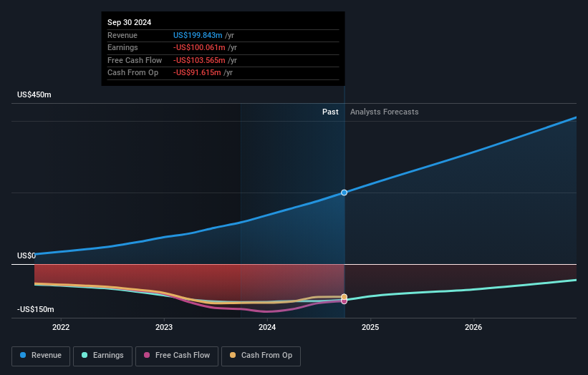Click cash from op value -US$91.615m

pyautogui.click(x=197, y=73)
